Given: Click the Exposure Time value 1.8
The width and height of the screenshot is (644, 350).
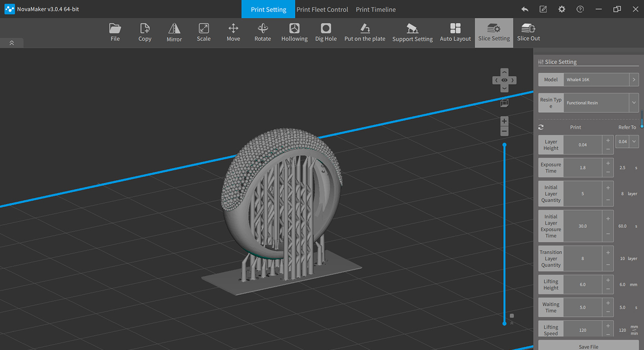Looking at the screenshot, I should [x=583, y=168].
